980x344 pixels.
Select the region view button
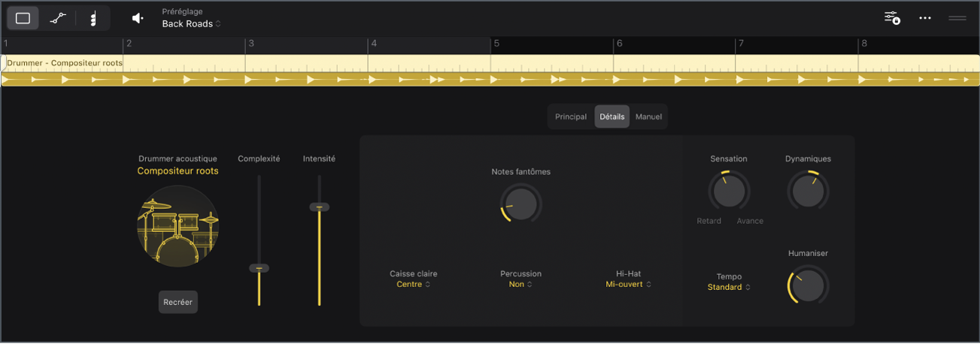[23, 18]
